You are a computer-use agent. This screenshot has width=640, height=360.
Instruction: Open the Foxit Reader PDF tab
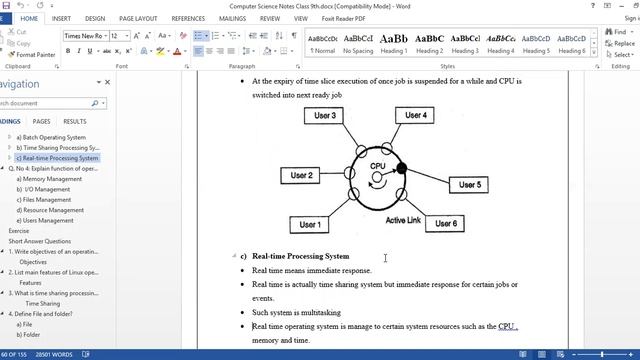point(343,19)
